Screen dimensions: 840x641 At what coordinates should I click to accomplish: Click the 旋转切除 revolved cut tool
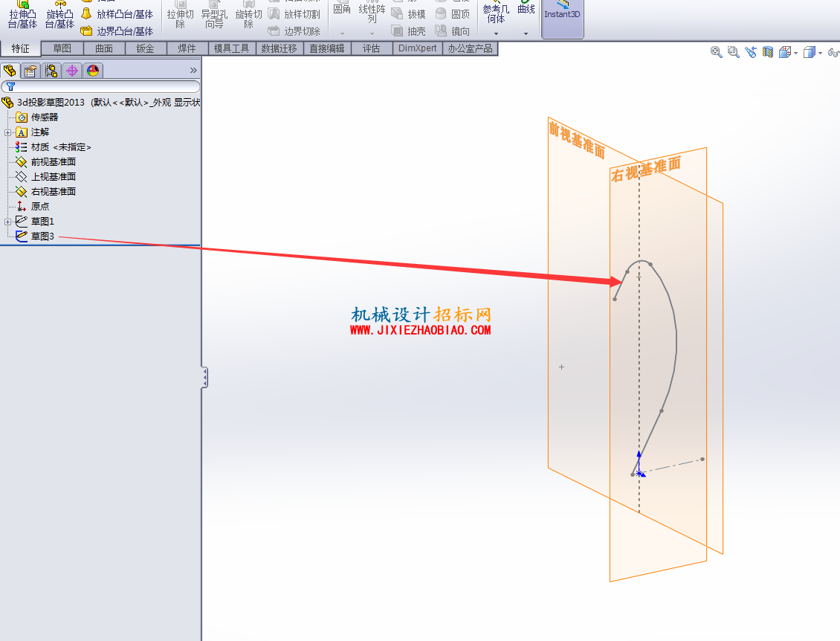(x=248, y=15)
